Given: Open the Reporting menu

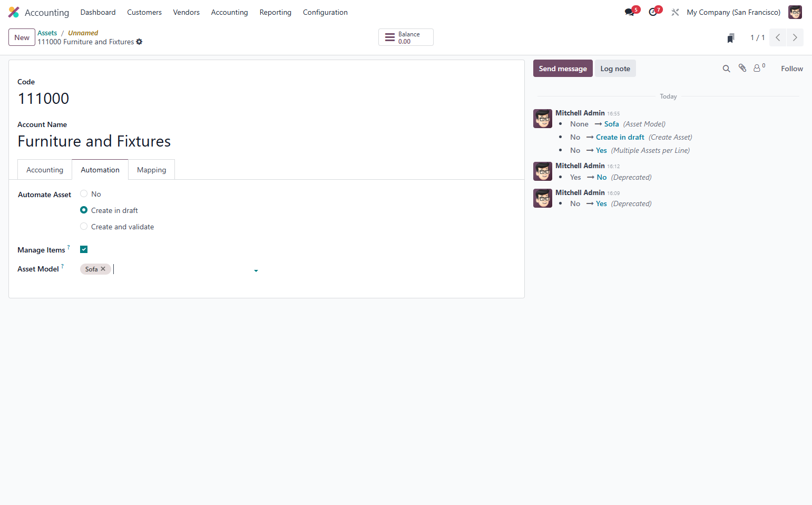Looking at the screenshot, I should [x=275, y=12].
